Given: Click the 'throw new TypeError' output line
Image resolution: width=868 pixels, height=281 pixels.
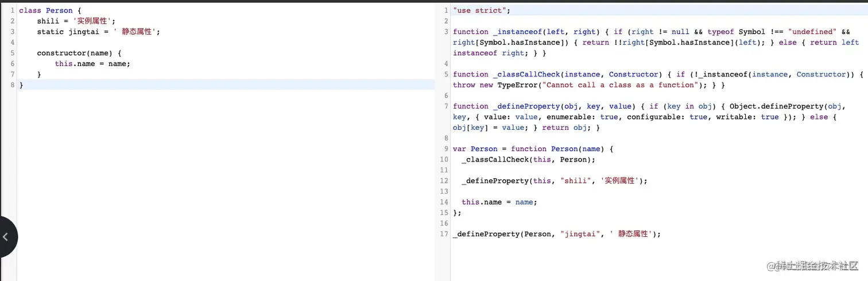Looking at the screenshot, I should [x=589, y=85].
